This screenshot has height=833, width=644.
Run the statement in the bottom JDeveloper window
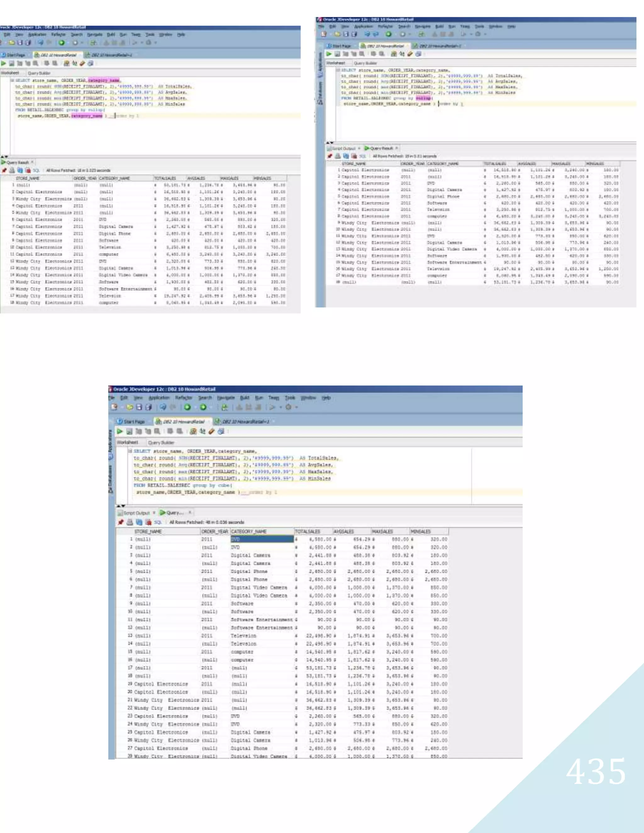coord(120,431)
